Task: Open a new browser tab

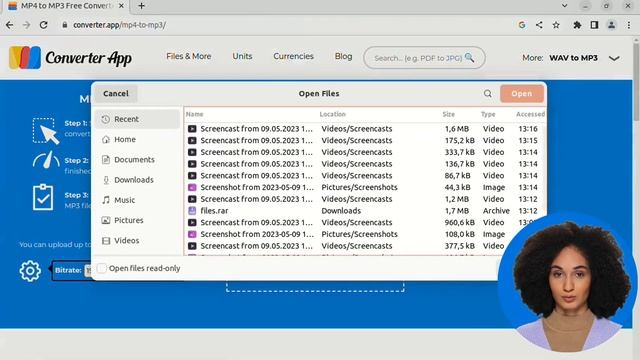Action: 141,6
